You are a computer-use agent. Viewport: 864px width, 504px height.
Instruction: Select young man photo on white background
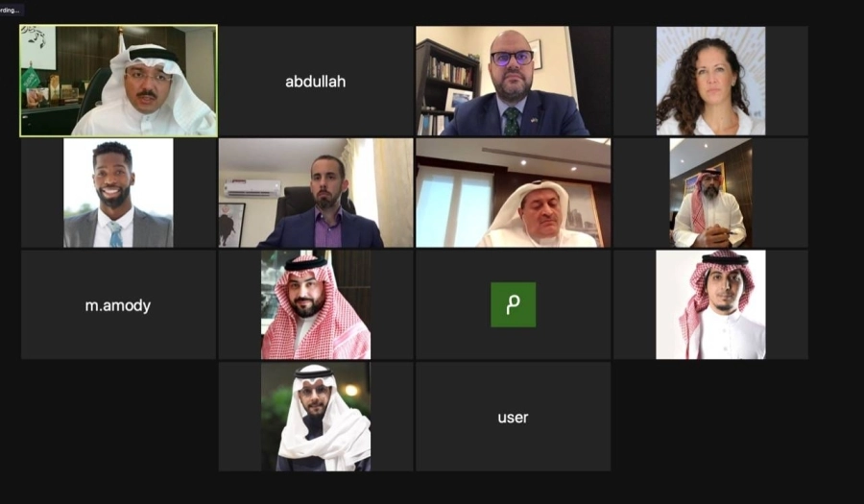point(710,304)
